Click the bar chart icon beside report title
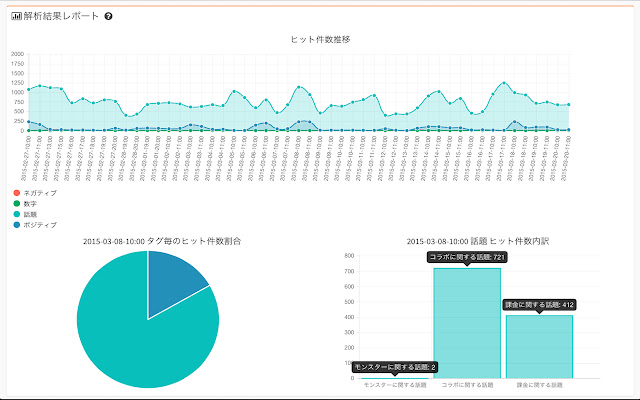The width and height of the screenshot is (640, 400). (16, 17)
